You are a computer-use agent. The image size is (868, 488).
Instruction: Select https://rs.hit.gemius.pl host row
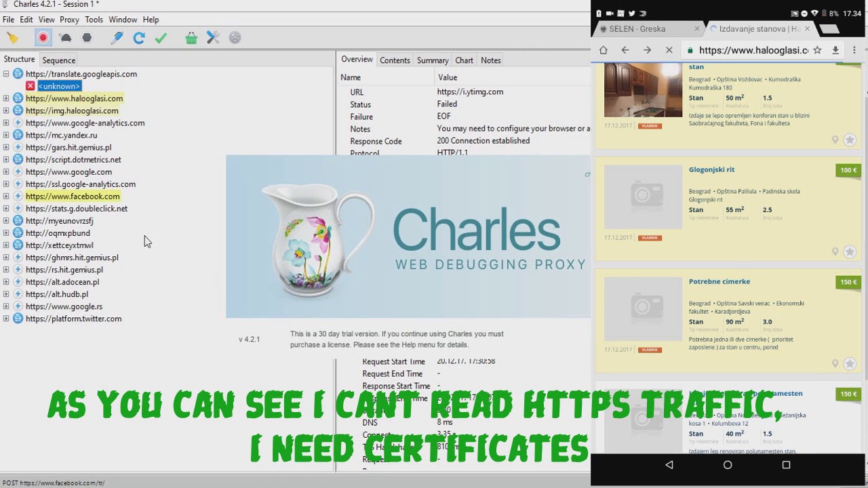click(64, 270)
